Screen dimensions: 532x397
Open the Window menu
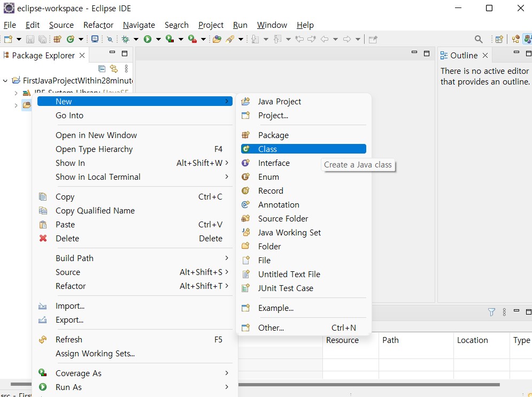tap(272, 25)
